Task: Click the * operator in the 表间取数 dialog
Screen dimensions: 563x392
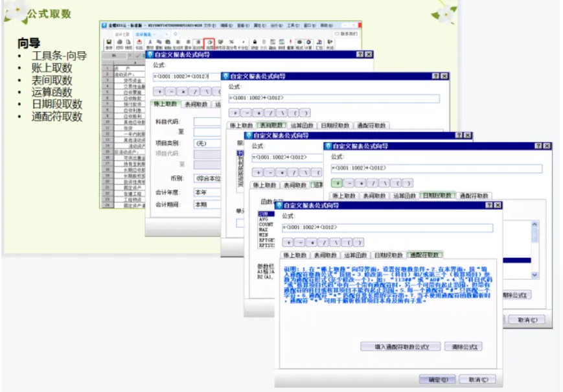Action: (x=259, y=113)
